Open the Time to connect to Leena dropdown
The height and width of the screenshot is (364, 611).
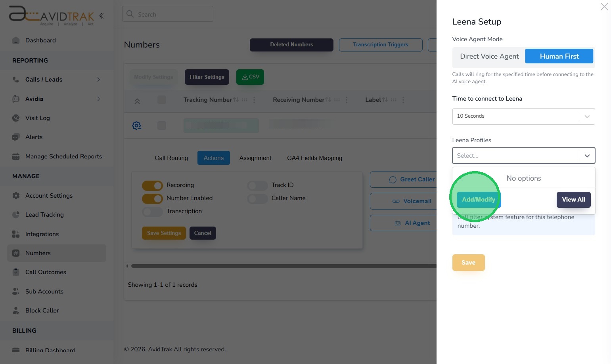523,116
